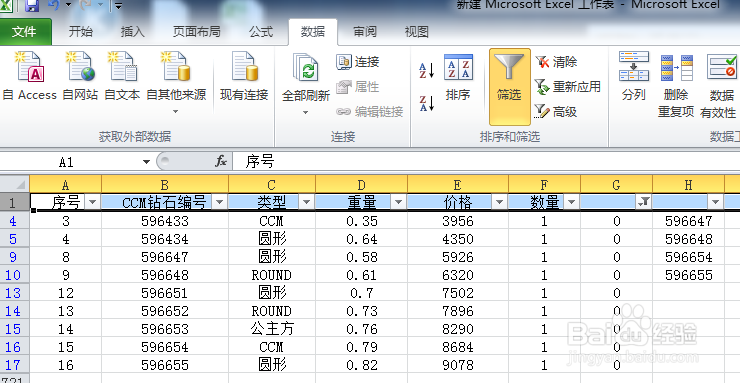The width and height of the screenshot is (740, 383).
Task: Switch to the 插入 insert tab
Action: 132,32
